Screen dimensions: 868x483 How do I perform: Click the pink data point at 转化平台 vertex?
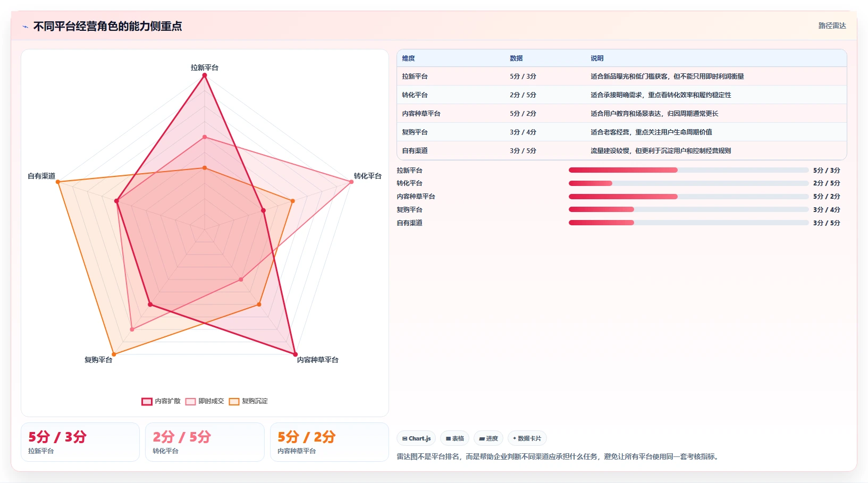pyautogui.click(x=351, y=182)
